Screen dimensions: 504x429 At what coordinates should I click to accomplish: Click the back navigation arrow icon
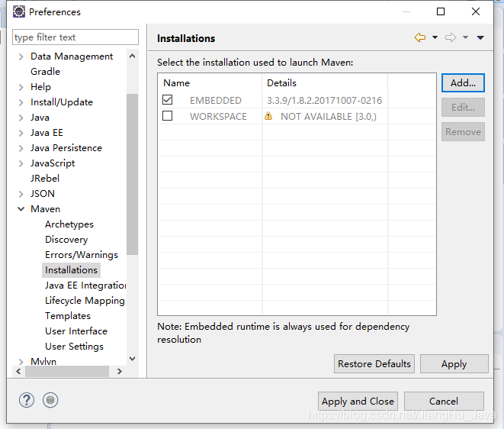420,37
